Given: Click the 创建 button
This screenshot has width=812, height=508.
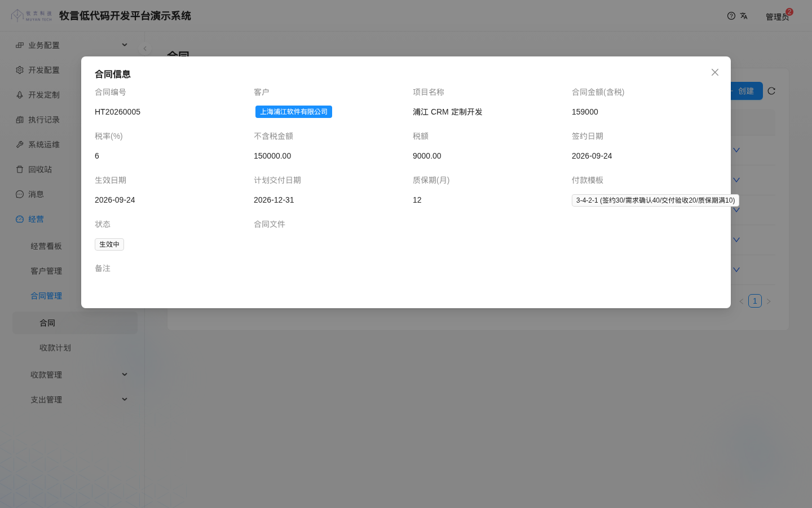Looking at the screenshot, I should tap(745, 91).
